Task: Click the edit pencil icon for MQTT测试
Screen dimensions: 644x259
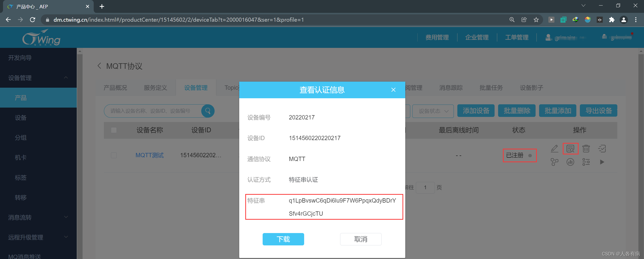Action: click(554, 149)
